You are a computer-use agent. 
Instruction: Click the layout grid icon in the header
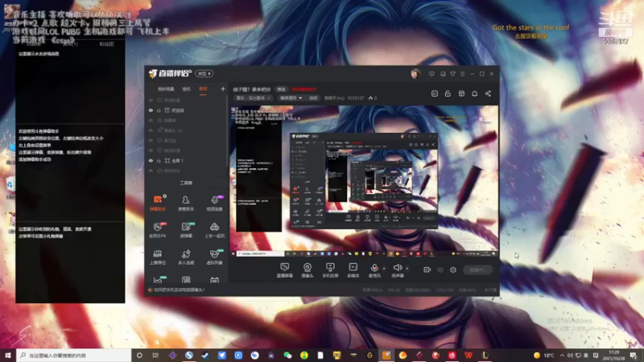click(461, 93)
